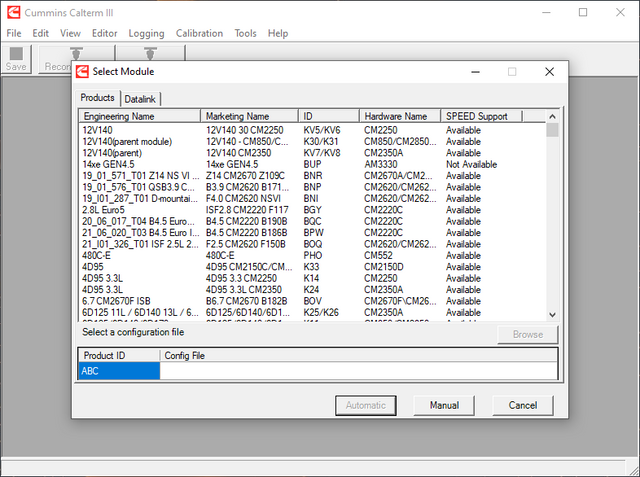The width and height of the screenshot is (640, 477).
Task: Select the 12V140 row with ID KV5/KV6
Action: pos(312,130)
